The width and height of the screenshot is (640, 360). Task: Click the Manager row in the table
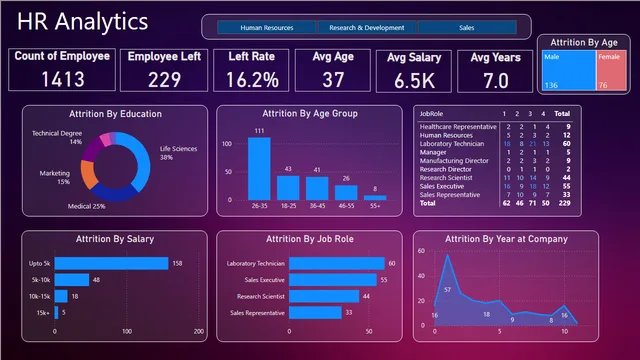click(495, 152)
